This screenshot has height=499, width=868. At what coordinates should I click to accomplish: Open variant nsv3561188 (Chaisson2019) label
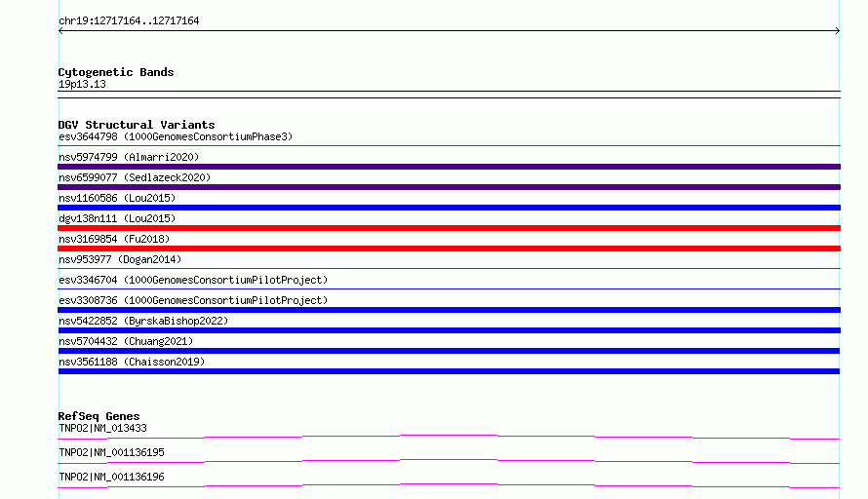[132, 362]
